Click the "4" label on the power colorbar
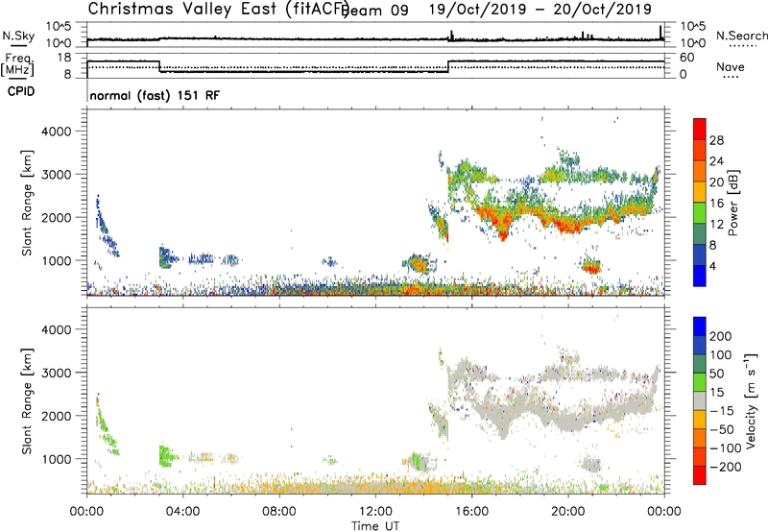 coord(712,266)
